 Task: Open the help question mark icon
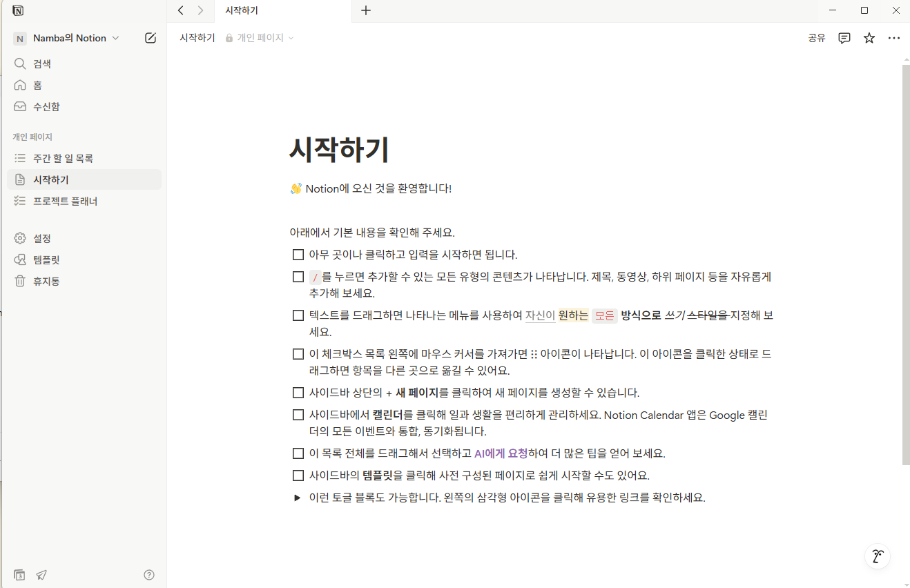148,574
